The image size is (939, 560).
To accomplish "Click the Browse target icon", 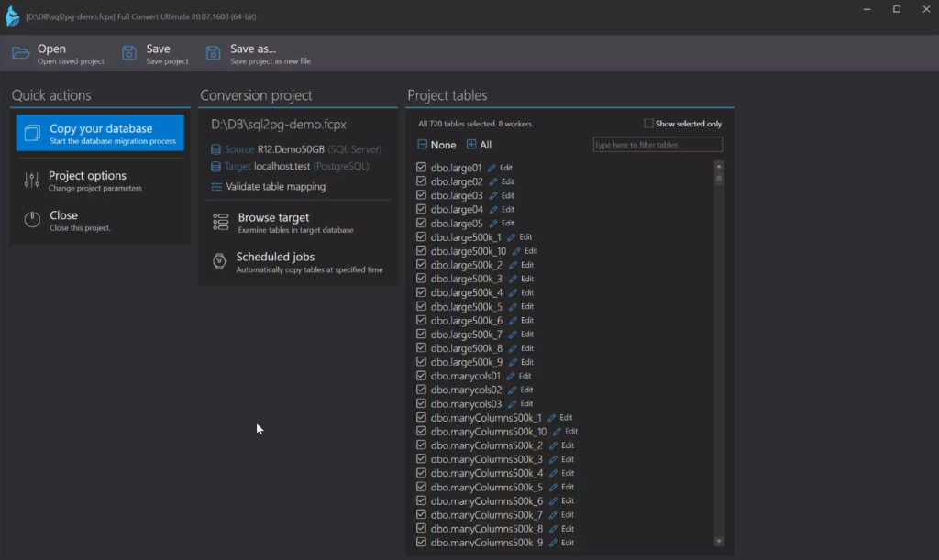I will 220,222.
